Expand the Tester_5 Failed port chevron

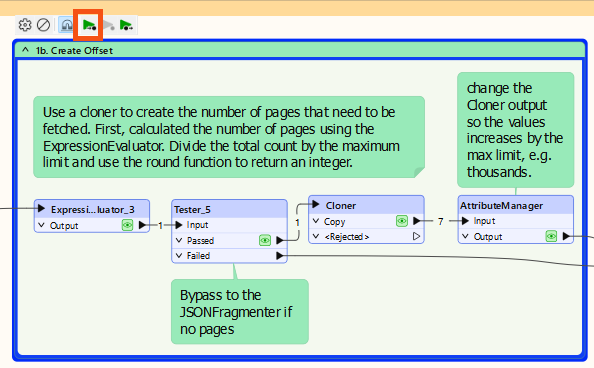[179, 255]
